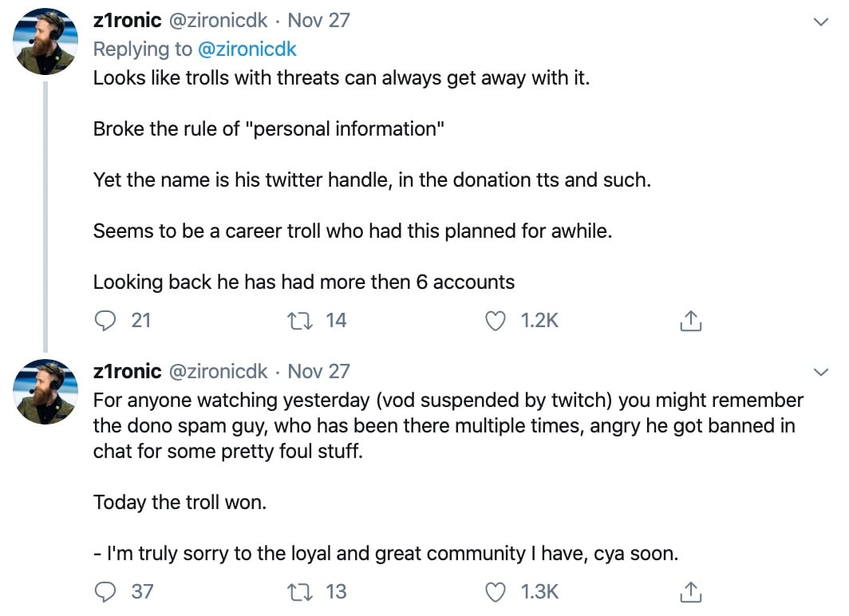Open the @zironicdk mention in Replying to

point(247,49)
